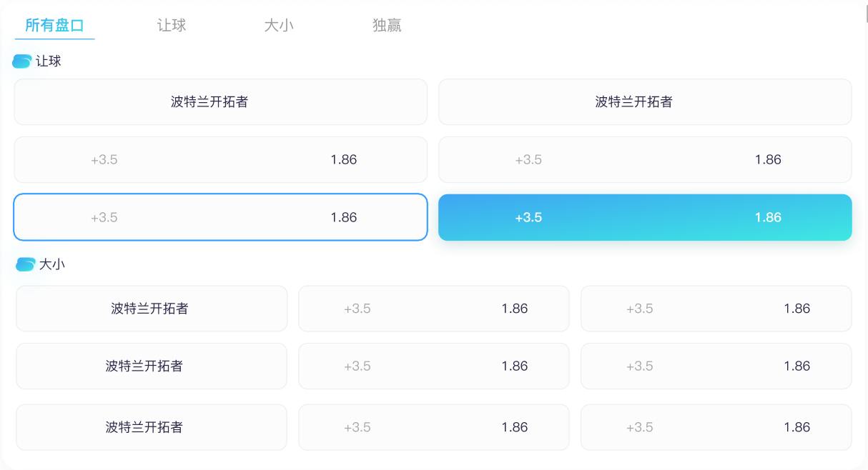Pick unselected left-column +3.5 odds under 让球

(x=220, y=159)
